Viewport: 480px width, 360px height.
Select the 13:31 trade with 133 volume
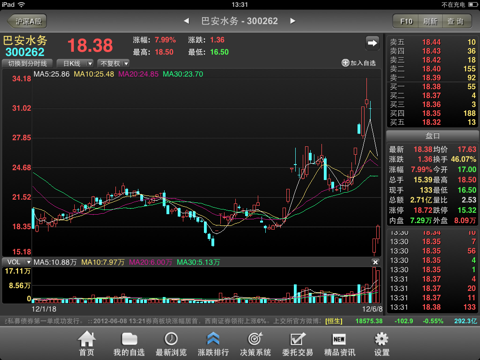click(x=433, y=307)
